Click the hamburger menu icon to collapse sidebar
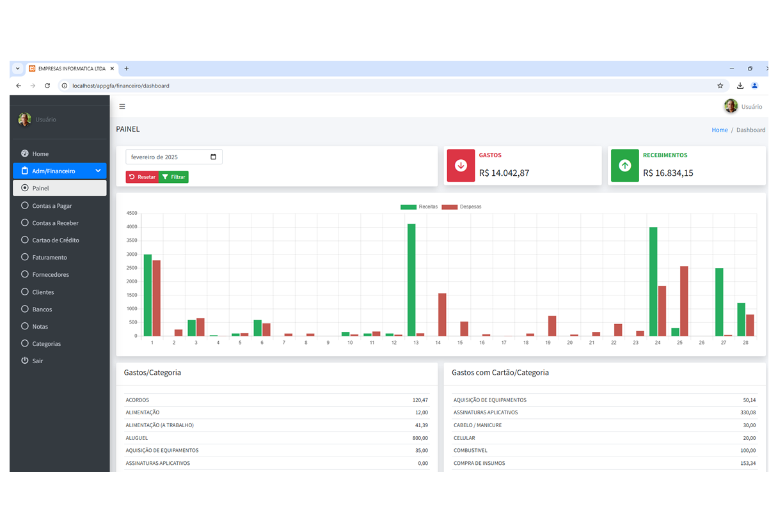 (122, 107)
